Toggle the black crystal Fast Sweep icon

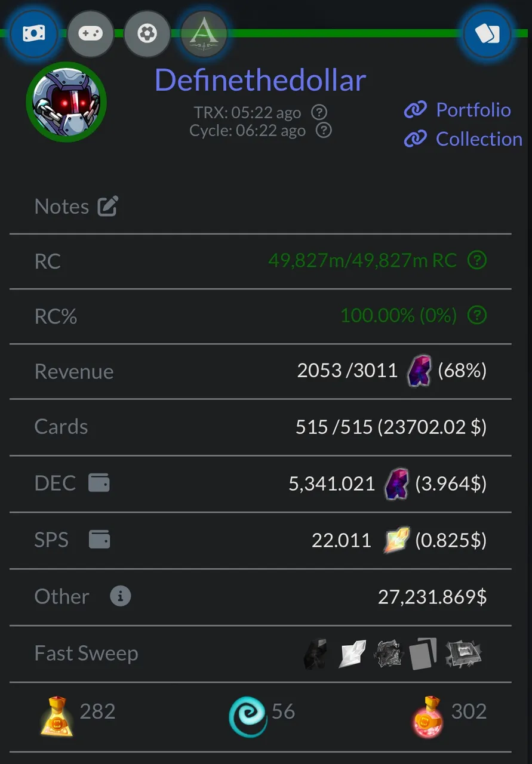pos(315,654)
